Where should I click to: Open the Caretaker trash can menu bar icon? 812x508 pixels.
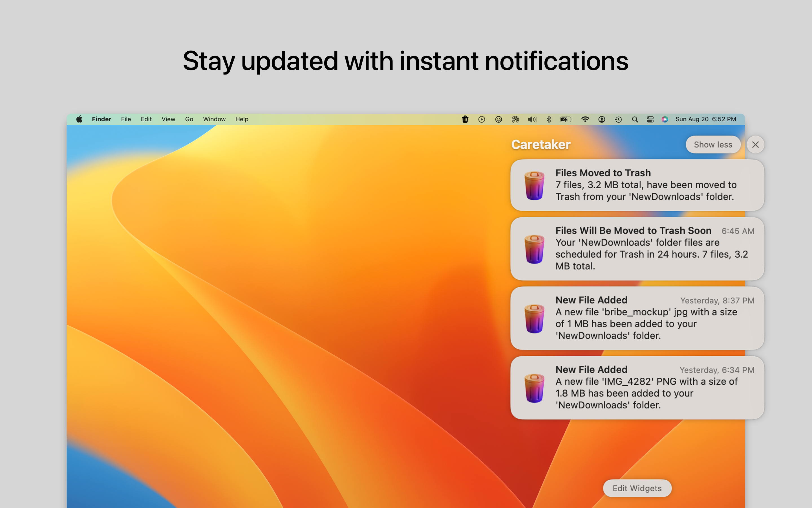point(465,119)
